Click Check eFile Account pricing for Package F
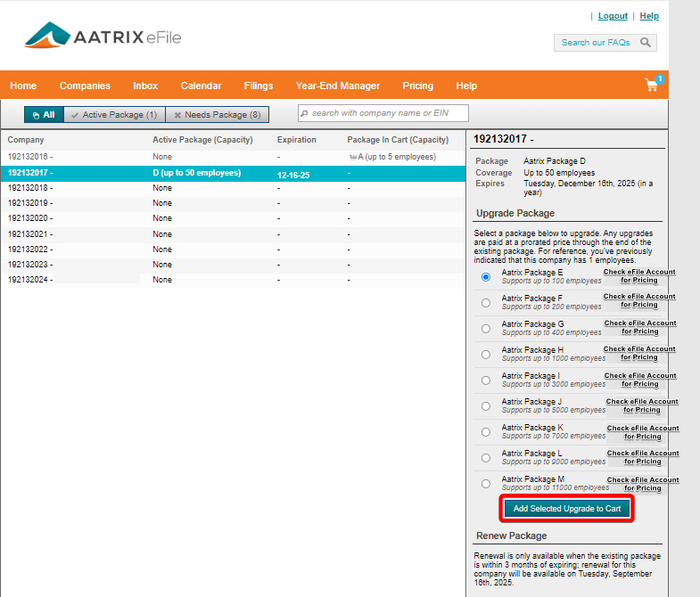The width and height of the screenshot is (700, 597). 639,301
